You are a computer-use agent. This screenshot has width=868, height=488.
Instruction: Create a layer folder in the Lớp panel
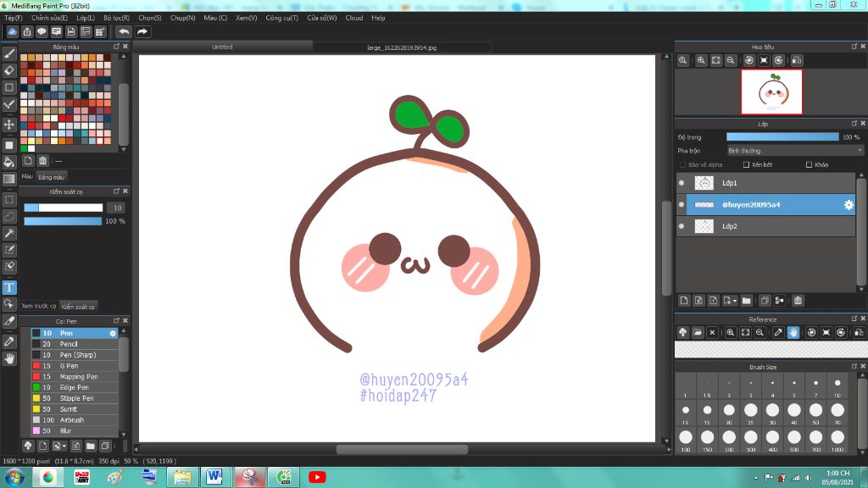(x=746, y=301)
